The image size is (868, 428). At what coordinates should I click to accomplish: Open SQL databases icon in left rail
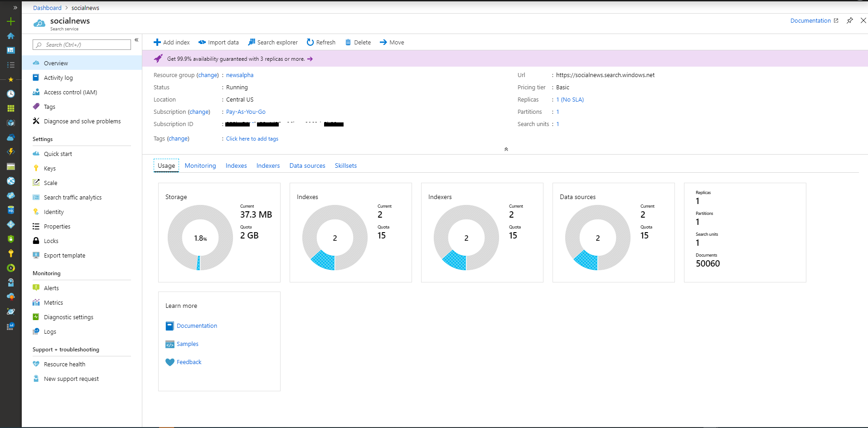(11, 210)
